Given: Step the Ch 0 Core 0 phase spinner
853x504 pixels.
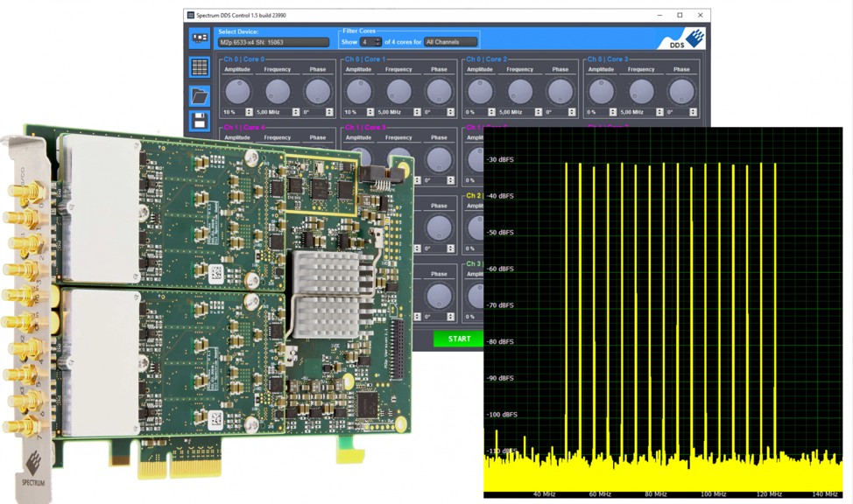Looking at the screenshot, I should tap(329, 112).
